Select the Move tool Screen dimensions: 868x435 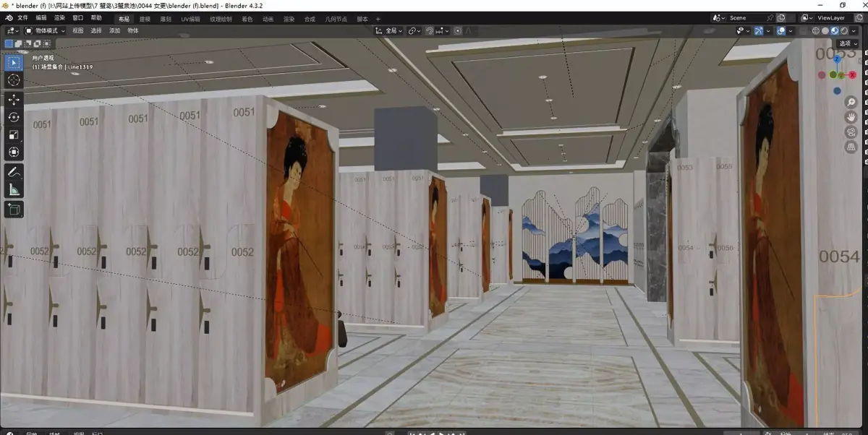coord(14,100)
